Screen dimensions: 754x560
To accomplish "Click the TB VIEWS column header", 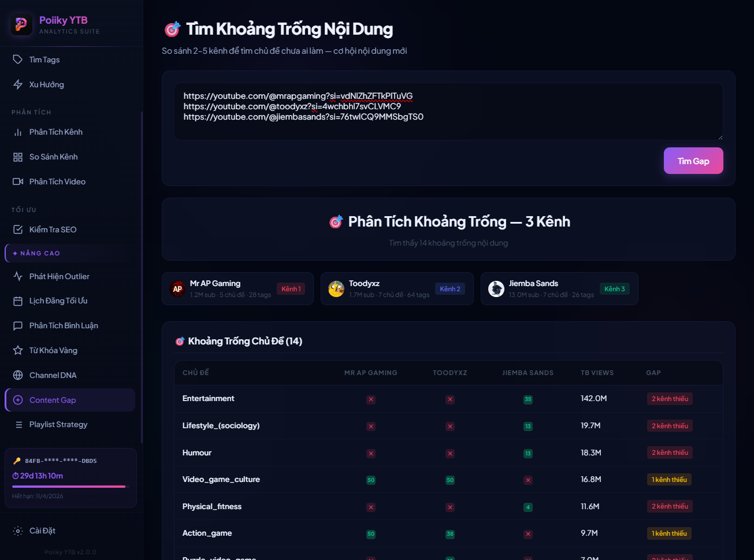I will pos(597,373).
